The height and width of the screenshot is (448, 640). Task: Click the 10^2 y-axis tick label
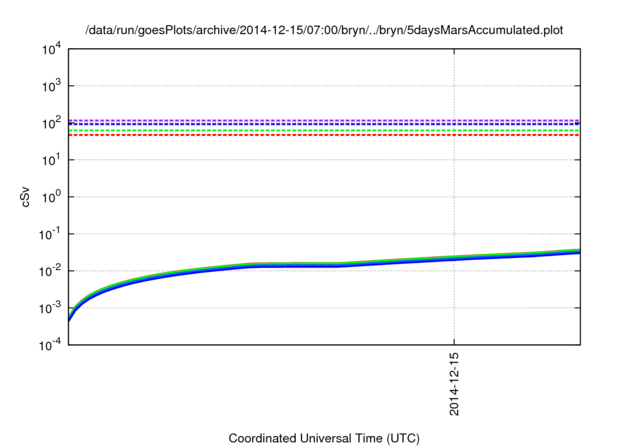pyautogui.click(x=51, y=123)
